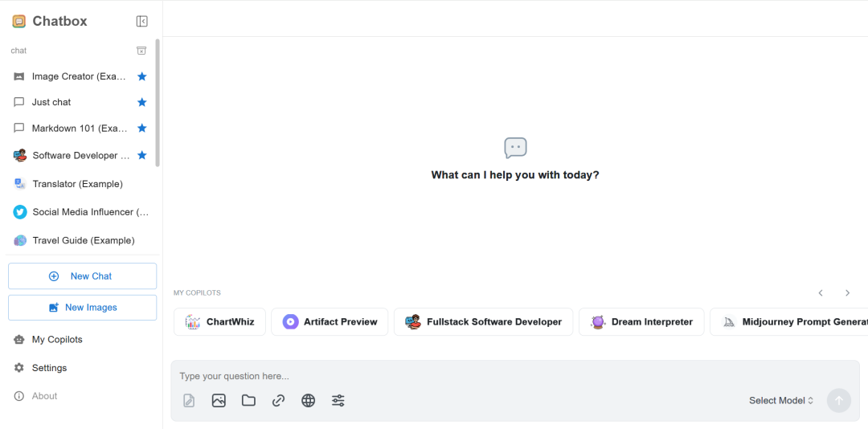Unstar the Just chat conversation

point(142,102)
